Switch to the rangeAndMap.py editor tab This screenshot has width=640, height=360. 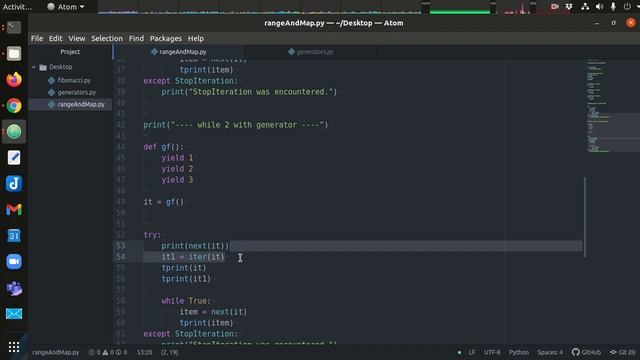pyautogui.click(x=179, y=52)
